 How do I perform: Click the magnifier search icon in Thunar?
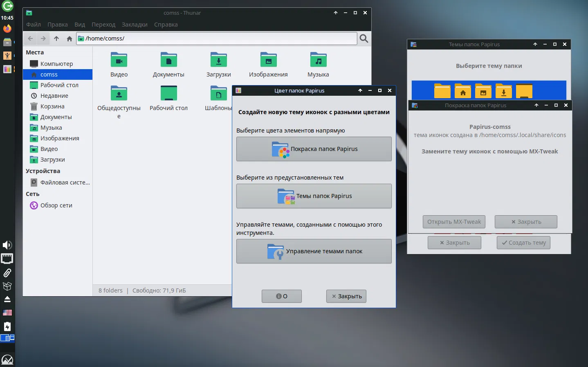(364, 38)
